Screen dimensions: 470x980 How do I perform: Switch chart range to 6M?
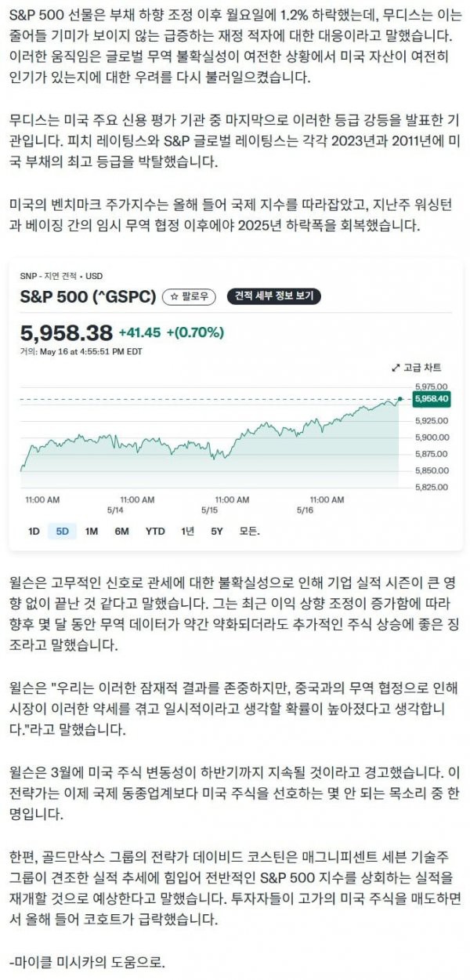[x=121, y=531]
